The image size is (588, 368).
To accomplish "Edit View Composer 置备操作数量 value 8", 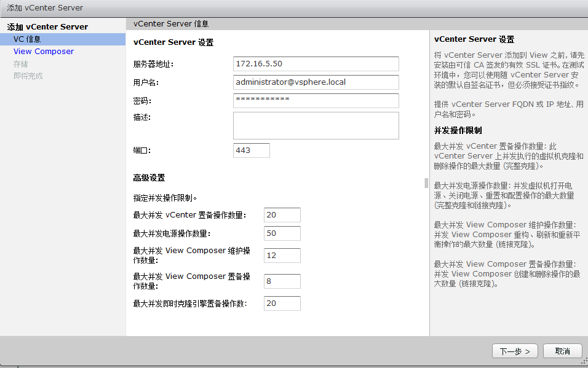I will (282, 281).
